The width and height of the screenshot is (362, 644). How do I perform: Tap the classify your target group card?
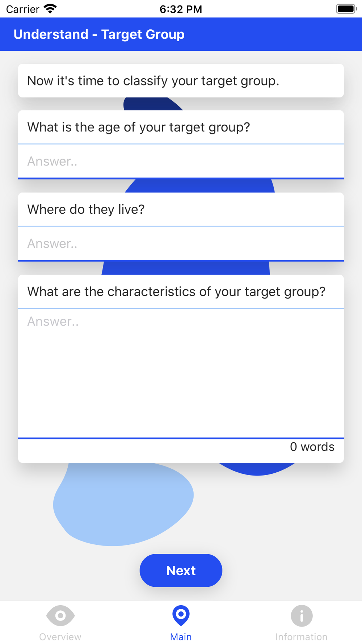tap(181, 81)
